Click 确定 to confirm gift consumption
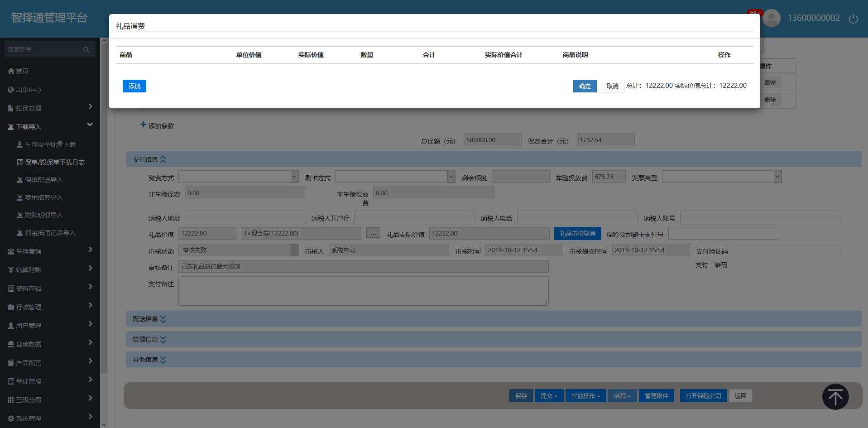 coord(585,86)
